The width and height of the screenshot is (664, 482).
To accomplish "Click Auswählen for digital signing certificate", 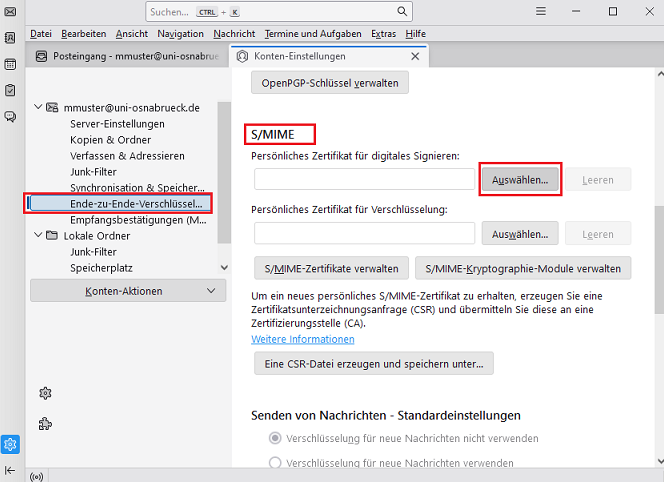I will [x=520, y=180].
